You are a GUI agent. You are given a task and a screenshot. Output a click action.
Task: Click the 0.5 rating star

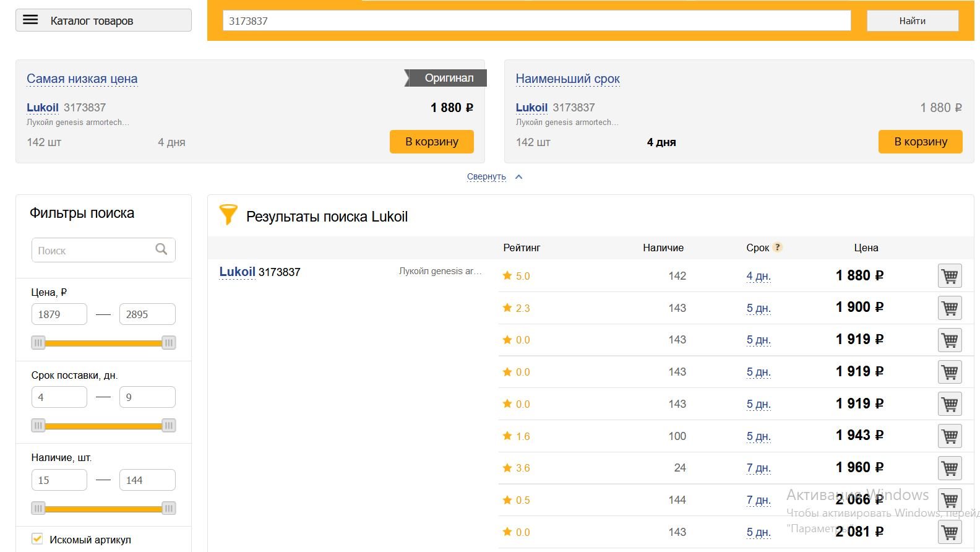[507, 499]
